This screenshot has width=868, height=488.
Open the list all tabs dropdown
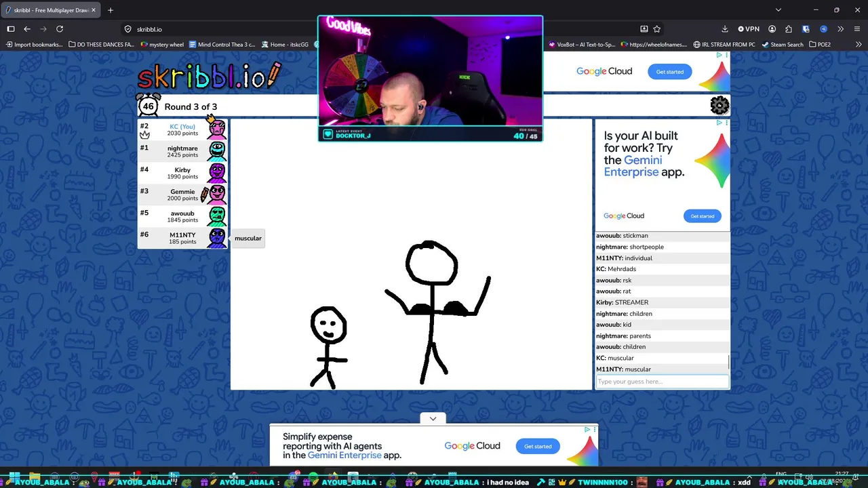coord(778,10)
